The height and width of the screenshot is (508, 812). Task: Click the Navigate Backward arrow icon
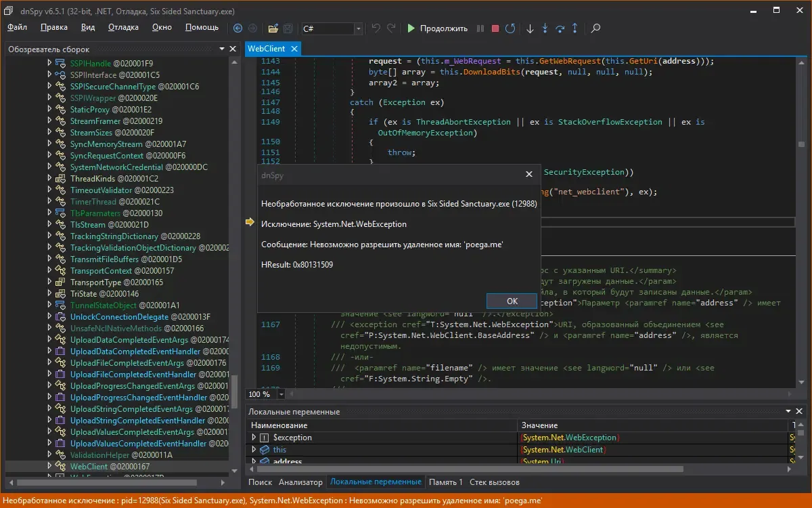(238, 28)
